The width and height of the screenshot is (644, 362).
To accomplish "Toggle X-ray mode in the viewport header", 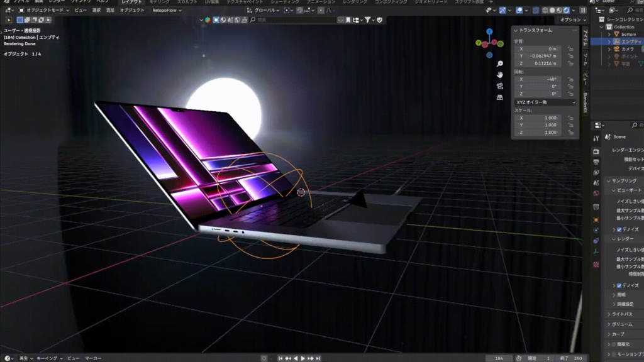I will (535, 11).
